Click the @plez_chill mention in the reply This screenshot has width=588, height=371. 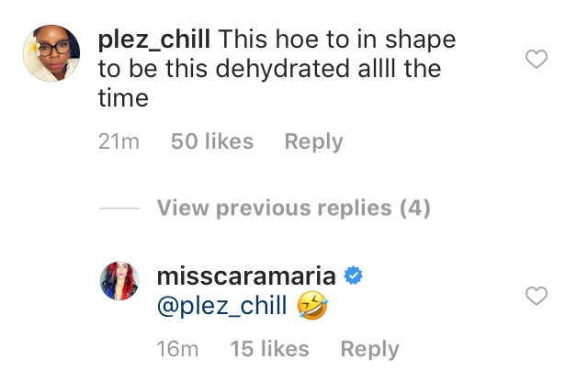coord(222,306)
